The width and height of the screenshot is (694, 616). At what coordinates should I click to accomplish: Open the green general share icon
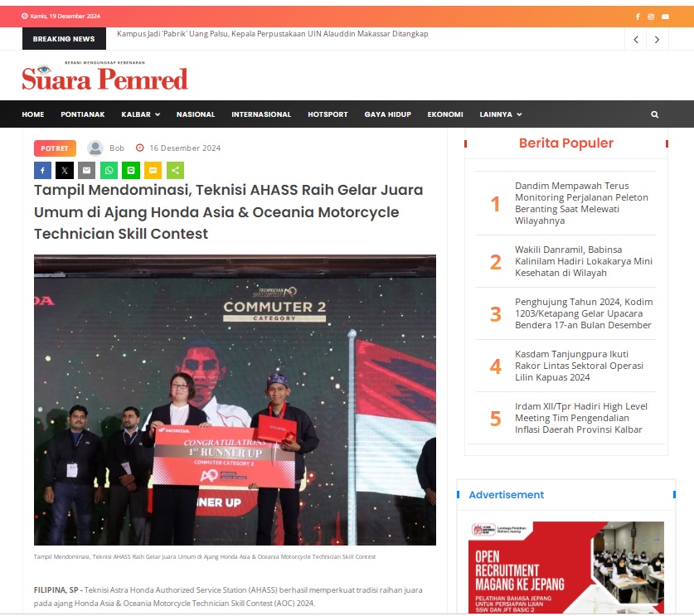[x=175, y=170]
